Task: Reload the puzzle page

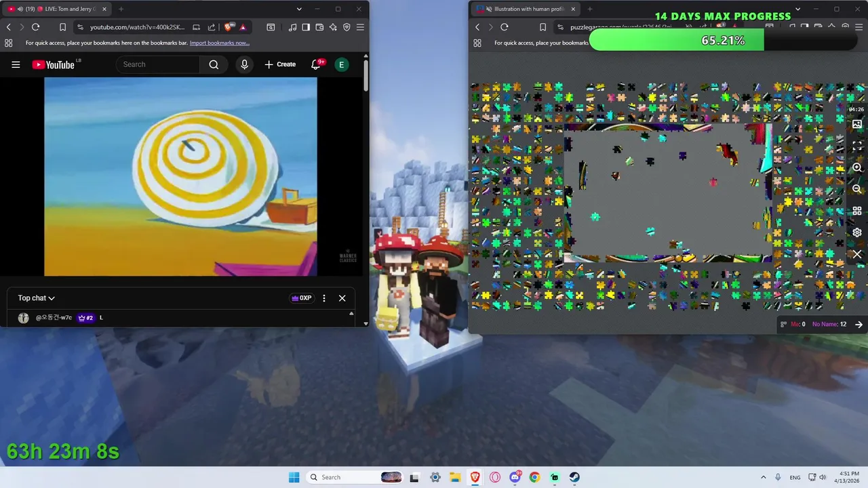Action: [504, 27]
